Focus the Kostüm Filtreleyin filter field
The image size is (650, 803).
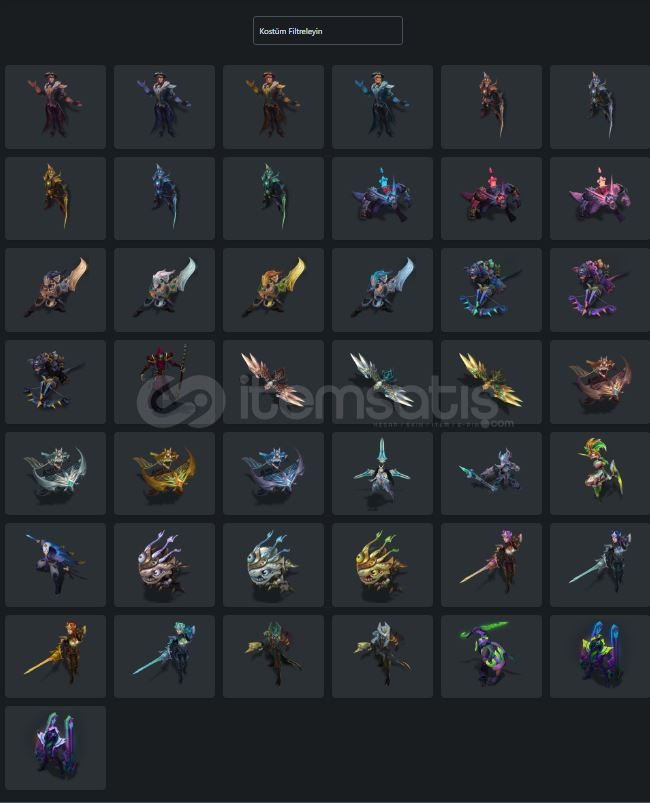point(327,31)
